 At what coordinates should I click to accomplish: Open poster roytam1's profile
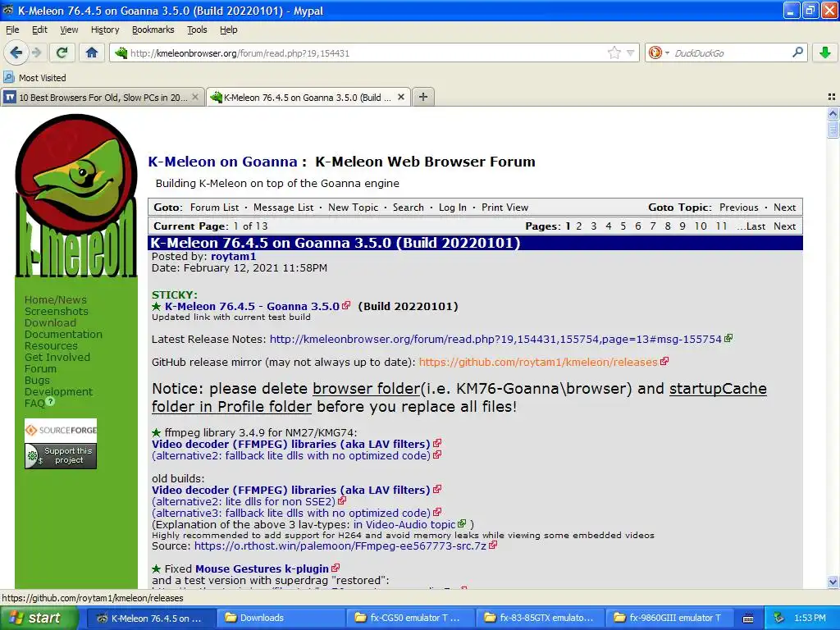[234, 256]
